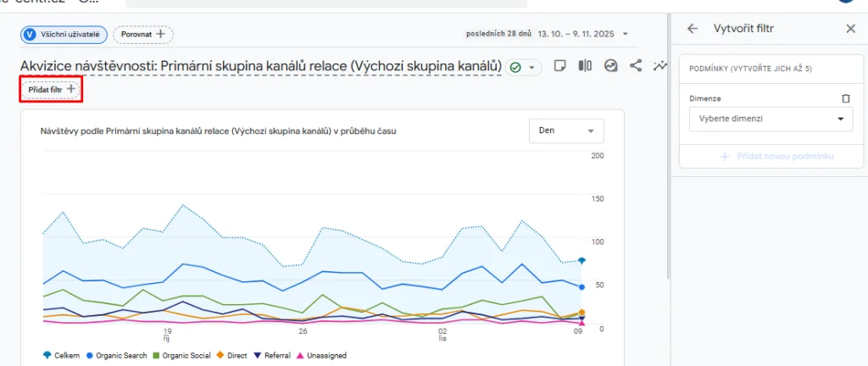Viewport: 868px width, 366px height.
Task: Click the chart title Návštěvy podle Primární skupina
Action: pyautogui.click(x=218, y=131)
